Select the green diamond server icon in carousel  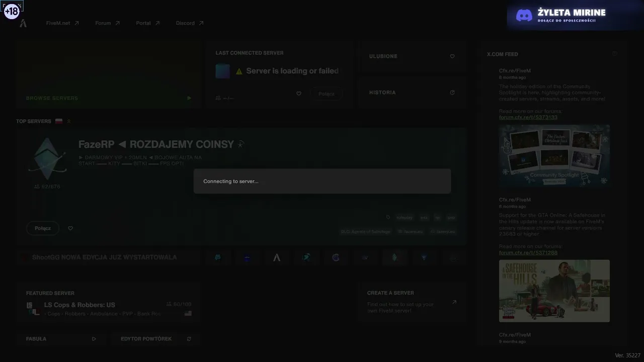coord(394,257)
